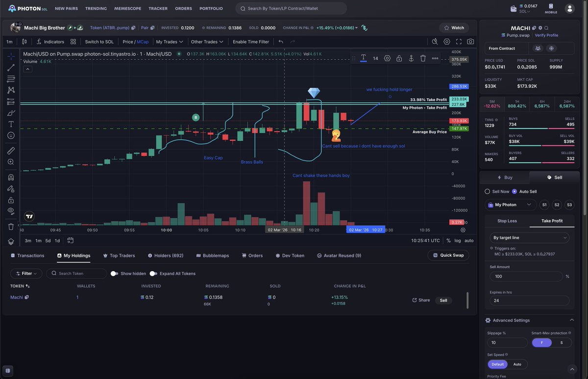Image resolution: width=588 pixels, height=379 pixels.
Task: Toggle Expand All Tokens switch
Action: tap(153, 274)
